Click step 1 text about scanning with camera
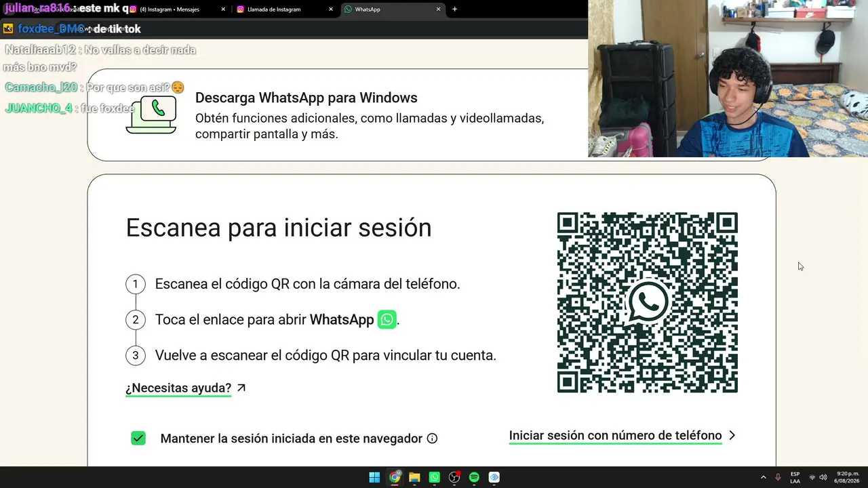This screenshot has height=488, width=868. tap(307, 284)
